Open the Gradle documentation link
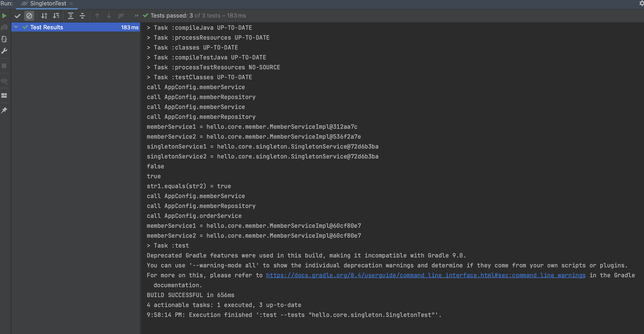The width and height of the screenshot is (644, 334). (x=426, y=275)
